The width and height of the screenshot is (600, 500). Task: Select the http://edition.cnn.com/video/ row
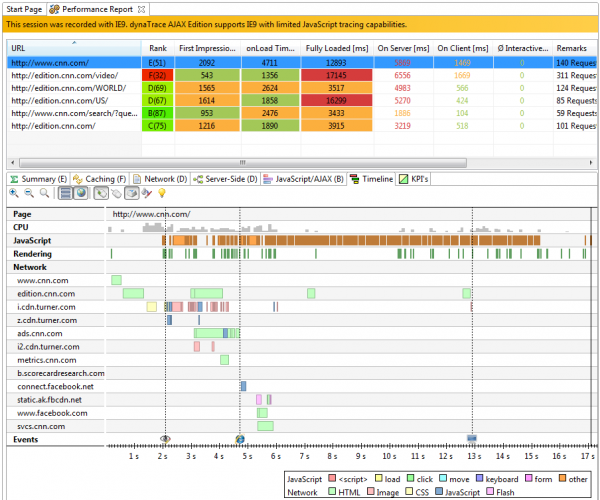pyautogui.click(x=302, y=75)
